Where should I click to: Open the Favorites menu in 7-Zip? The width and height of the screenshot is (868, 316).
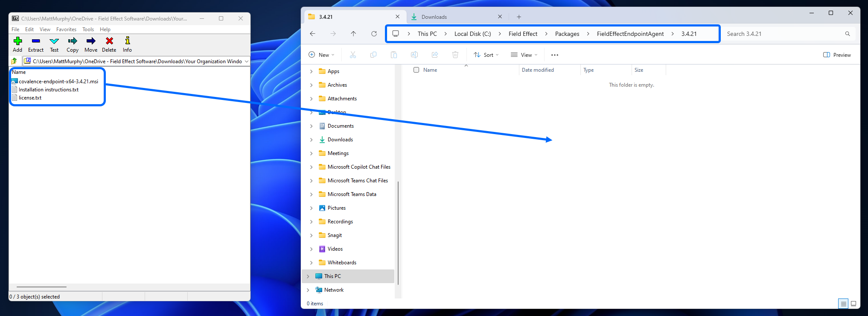tap(66, 29)
